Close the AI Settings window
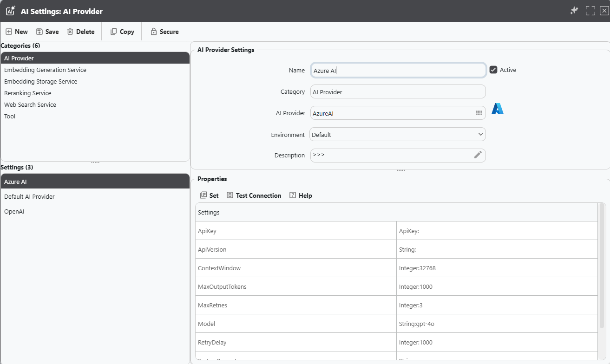The width and height of the screenshot is (610, 364). coord(604,11)
